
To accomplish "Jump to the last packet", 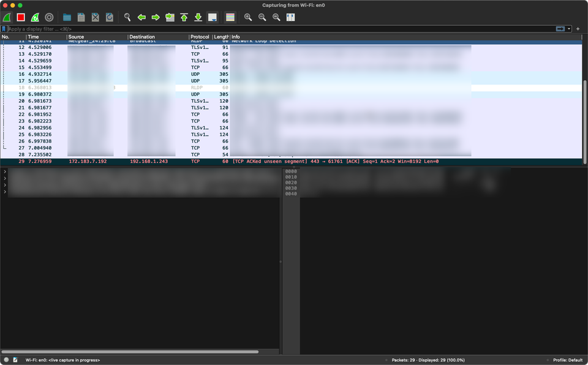I will [x=198, y=17].
